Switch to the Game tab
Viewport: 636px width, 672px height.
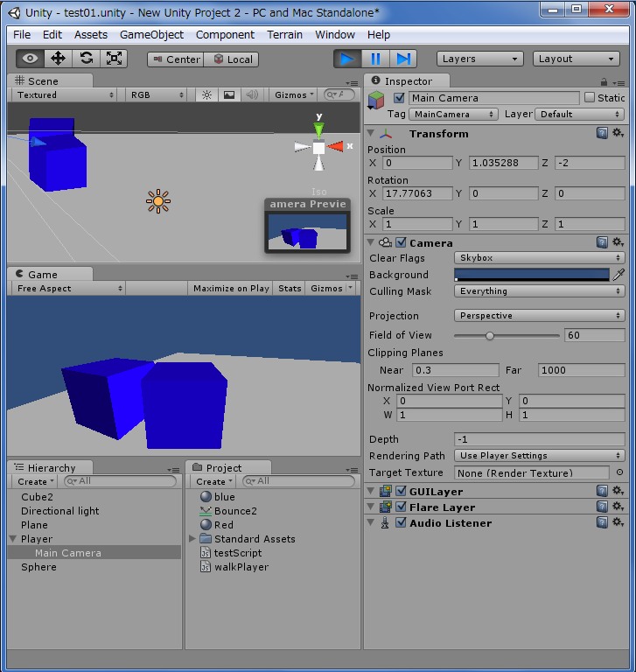[x=50, y=274]
